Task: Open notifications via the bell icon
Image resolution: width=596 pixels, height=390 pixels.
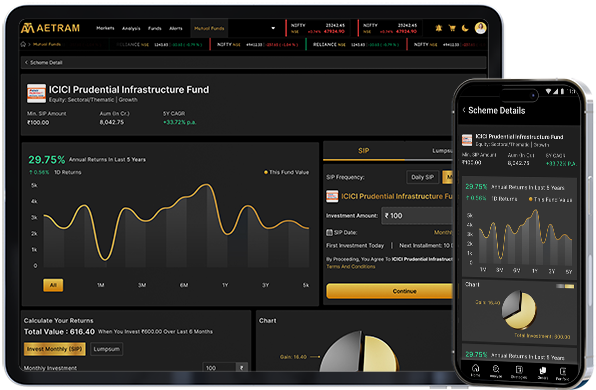Action: (439, 28)
